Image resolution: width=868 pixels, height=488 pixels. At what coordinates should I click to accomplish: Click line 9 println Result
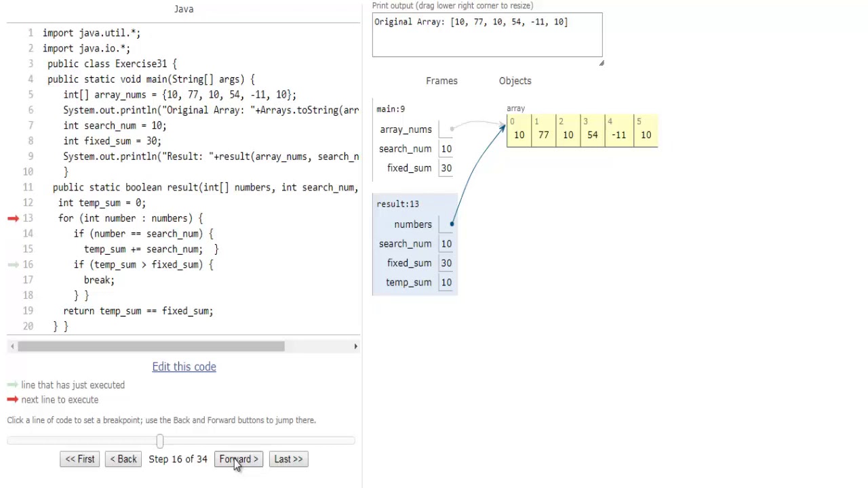(211, 157)
